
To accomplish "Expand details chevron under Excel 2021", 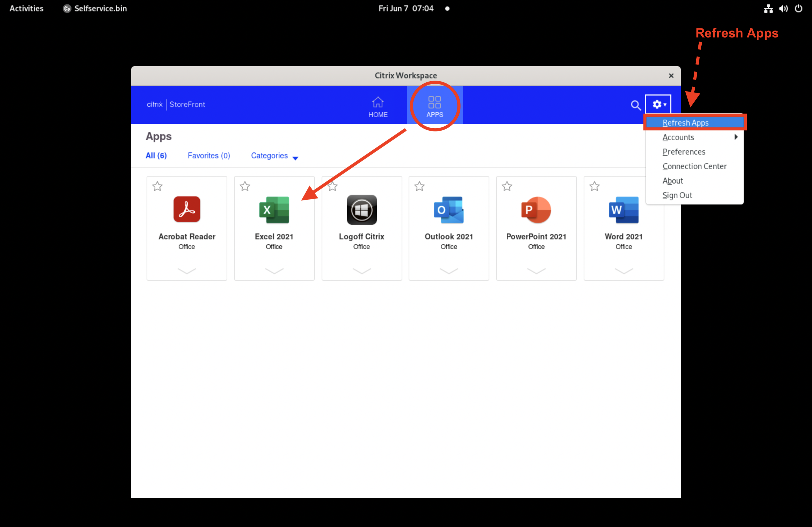I will coord(274,271).
